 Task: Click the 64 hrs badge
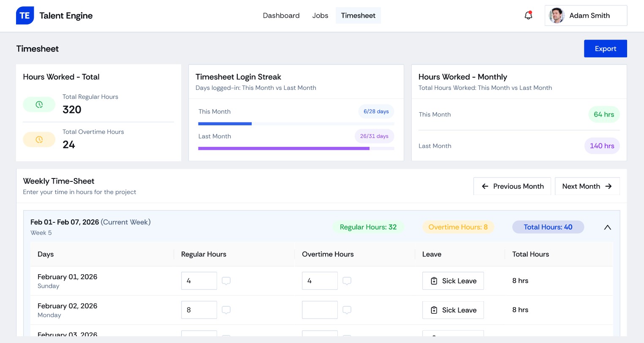[604, 114]
